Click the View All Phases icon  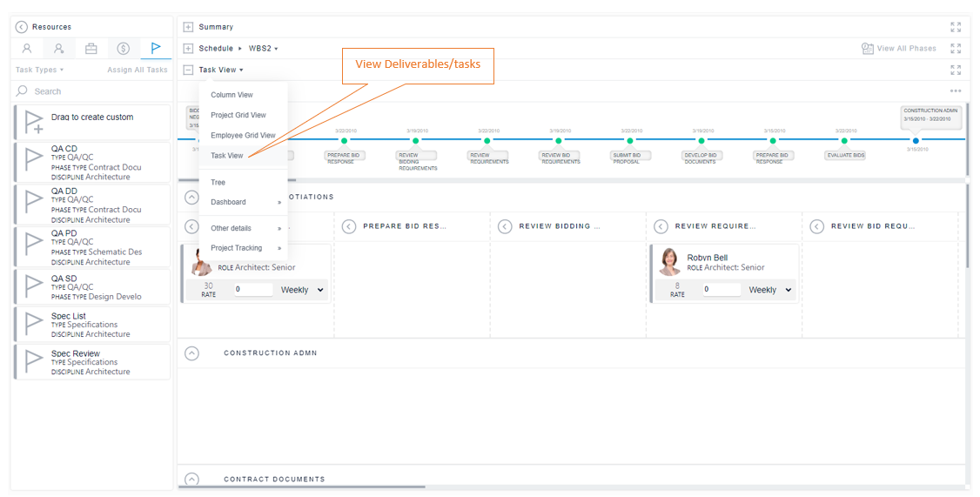(x=868, y=48)
